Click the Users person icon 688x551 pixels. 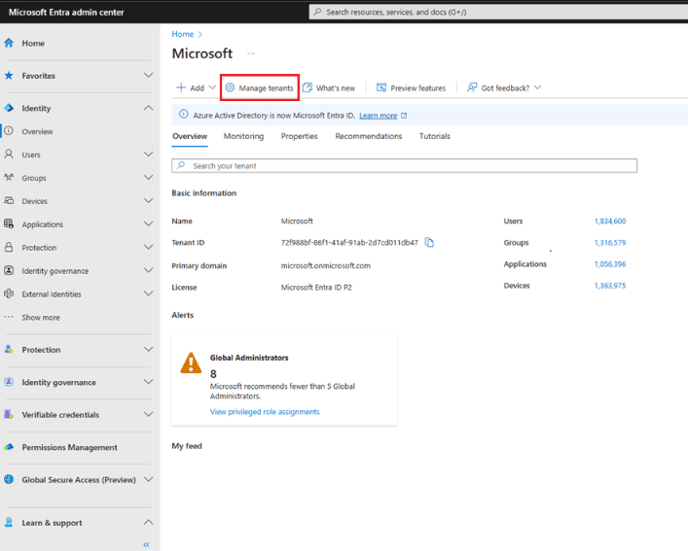(x=9, y=154)
